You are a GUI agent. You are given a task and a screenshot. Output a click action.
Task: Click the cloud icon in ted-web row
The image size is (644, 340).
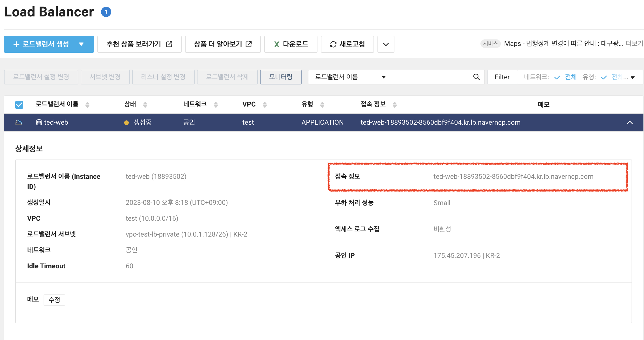pyautogui.click(x=19, y=122)
